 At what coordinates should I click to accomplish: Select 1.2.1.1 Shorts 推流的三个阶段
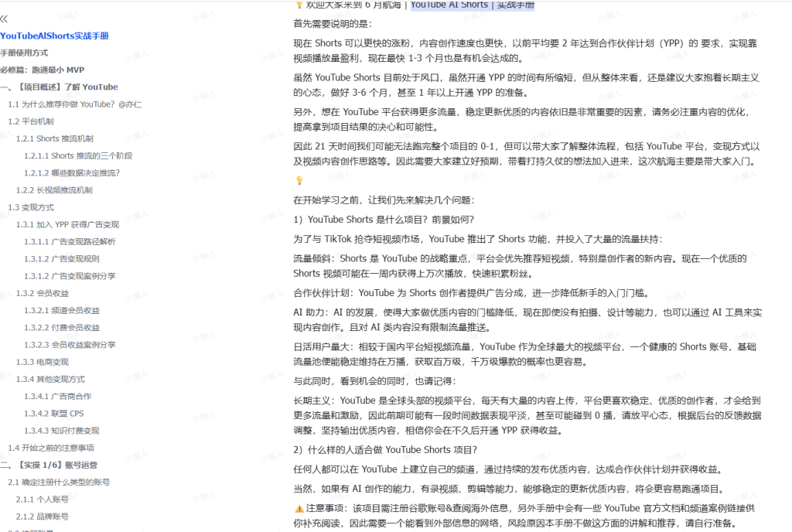(78, 156)
